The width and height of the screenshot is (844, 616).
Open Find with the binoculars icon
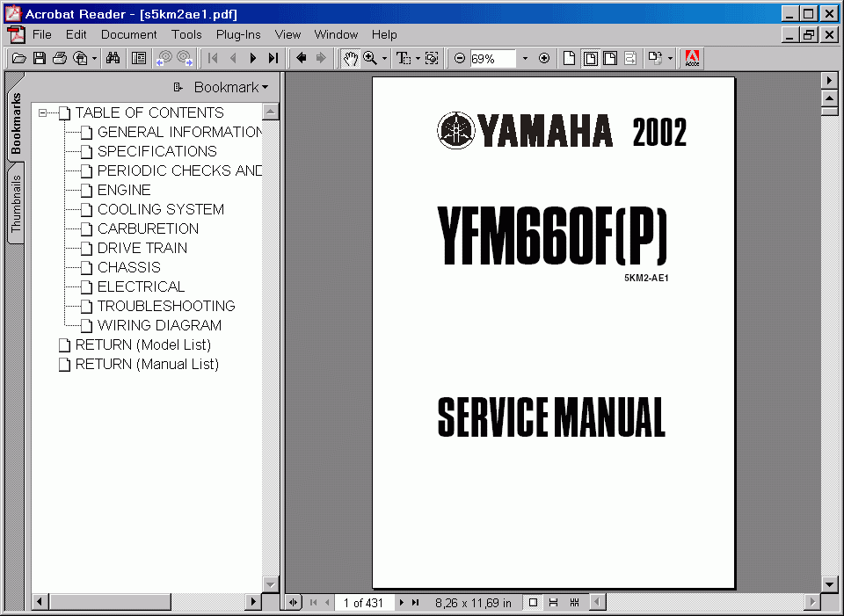coord(113,59)
